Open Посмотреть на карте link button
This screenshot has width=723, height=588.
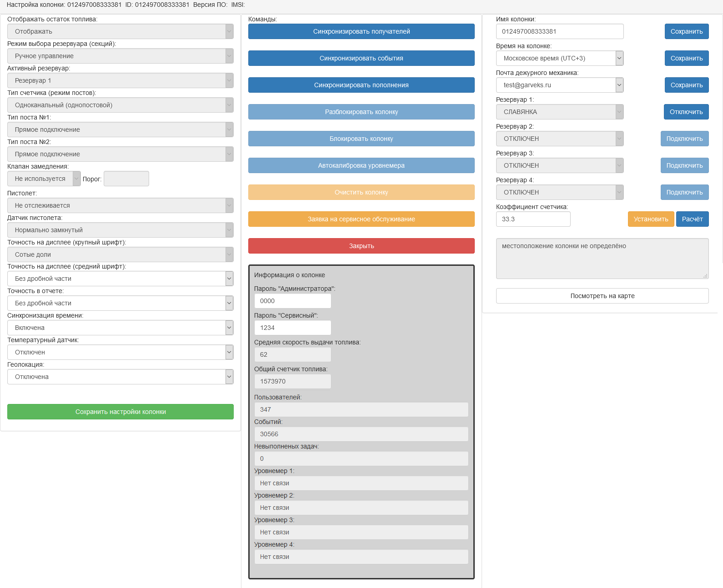pos(602,296)
